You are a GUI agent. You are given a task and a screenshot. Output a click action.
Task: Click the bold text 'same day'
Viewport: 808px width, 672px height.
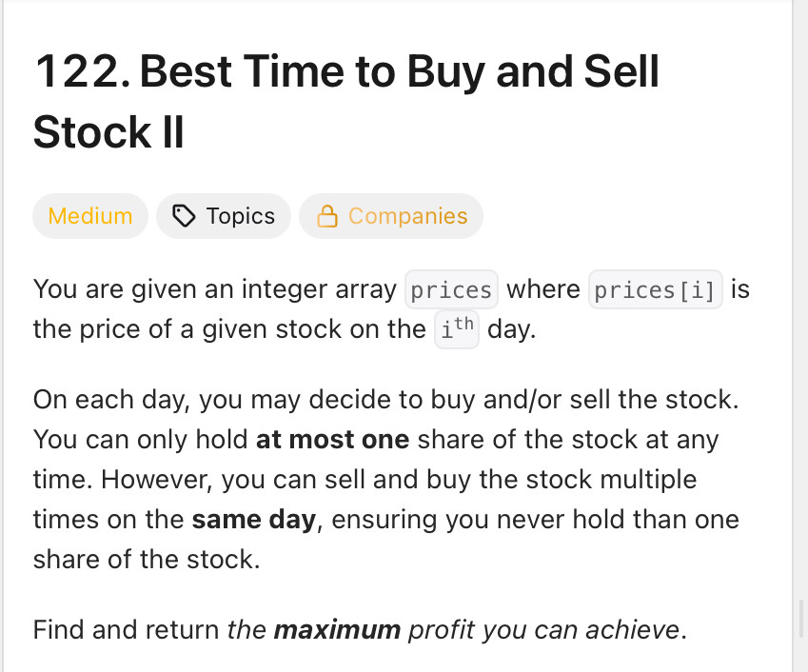[253, 520]
